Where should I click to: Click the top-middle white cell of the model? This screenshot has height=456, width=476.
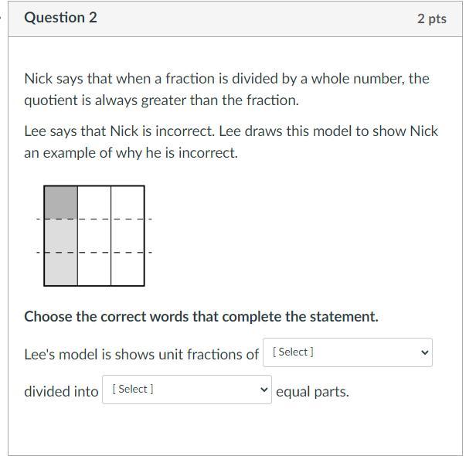[94, 202]
